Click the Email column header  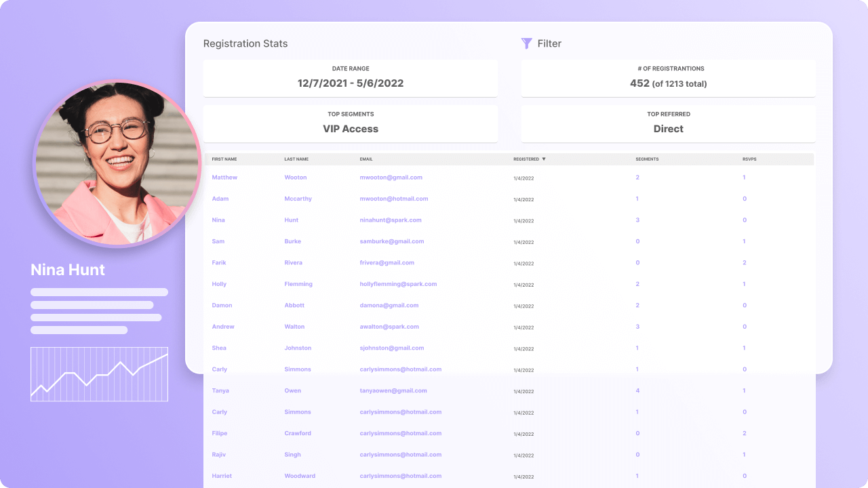[x=366, y=159]
